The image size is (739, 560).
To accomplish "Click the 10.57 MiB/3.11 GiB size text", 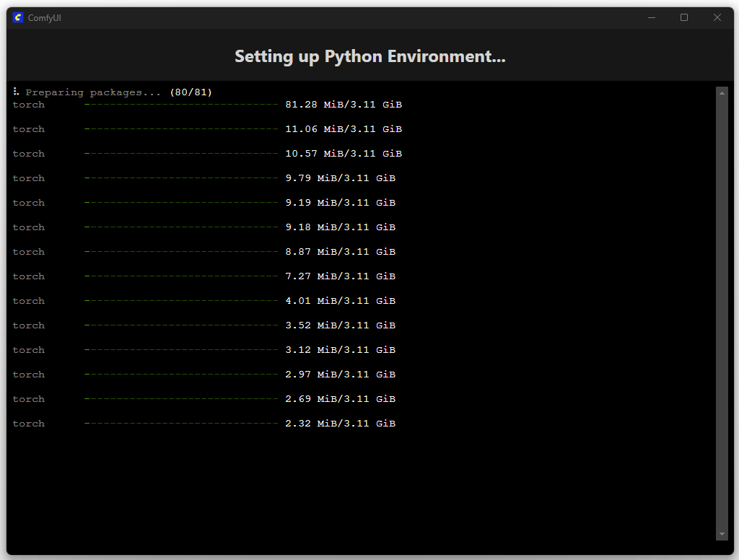I will click(344, 154).
